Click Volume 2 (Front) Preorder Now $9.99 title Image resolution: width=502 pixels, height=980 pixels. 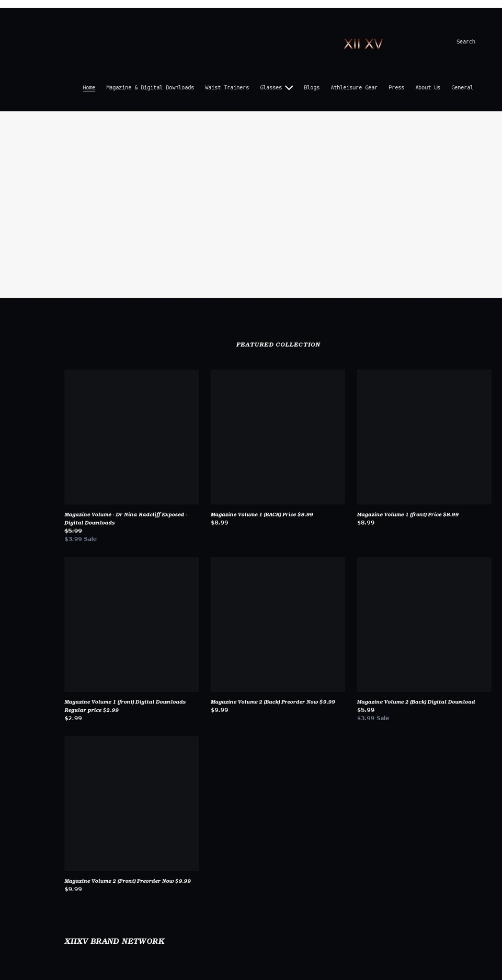click(x=128, y=881)
